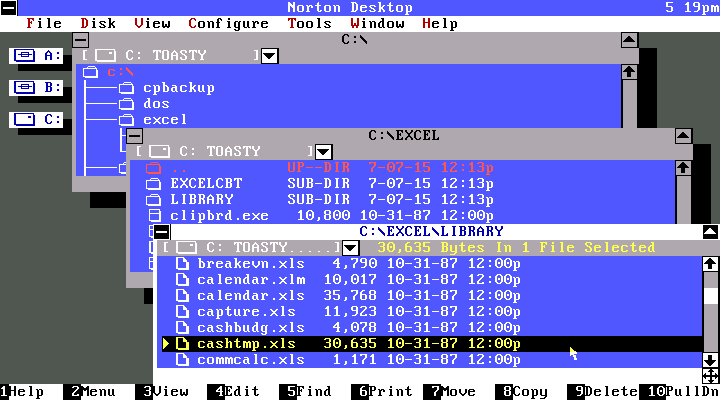Click calendar.xlm document icon
Image resolution: width=720 pixels, height=400 pixels.
pyautogui.click(x=182, y=280)
